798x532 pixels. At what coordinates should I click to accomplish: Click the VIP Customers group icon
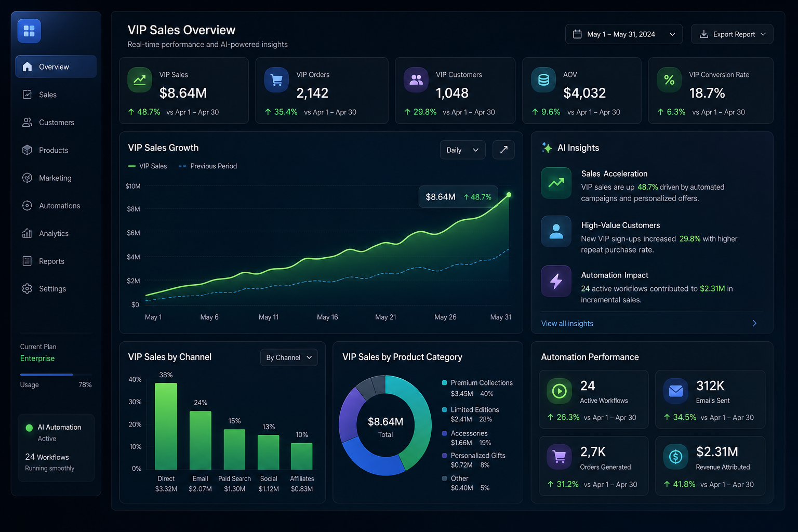click(416, 80)
